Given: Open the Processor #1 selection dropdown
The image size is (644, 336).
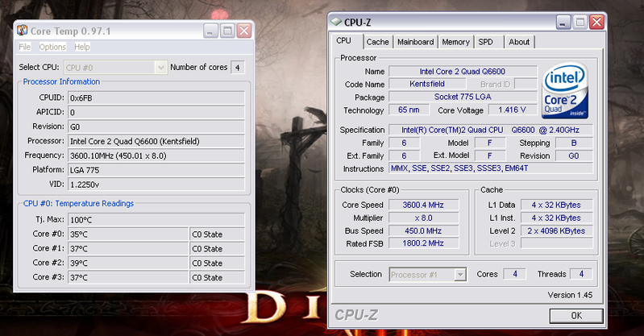Looking at the screenshot, I should pos(460,275).
